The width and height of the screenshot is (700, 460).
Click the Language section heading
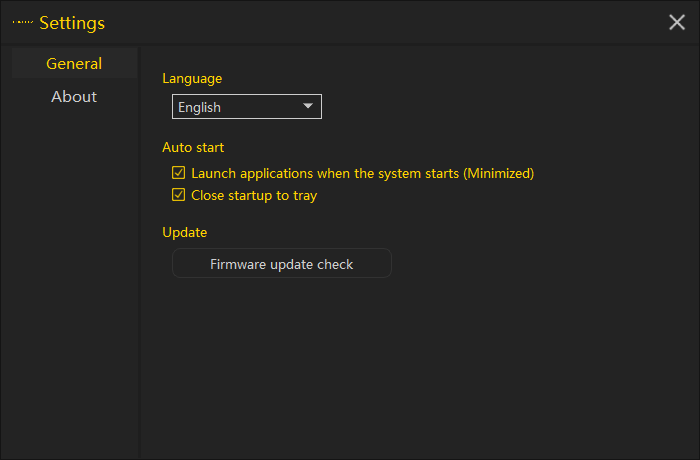192,78
